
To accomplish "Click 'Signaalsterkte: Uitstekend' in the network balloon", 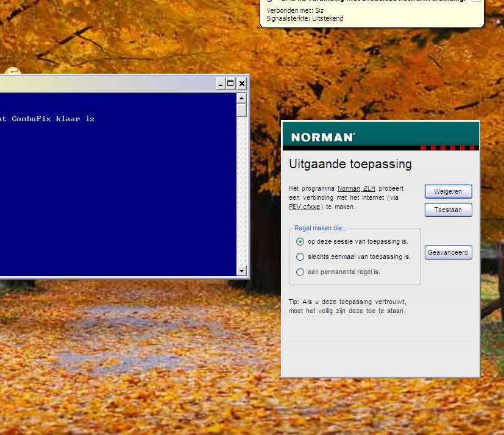I will [305, 18].
